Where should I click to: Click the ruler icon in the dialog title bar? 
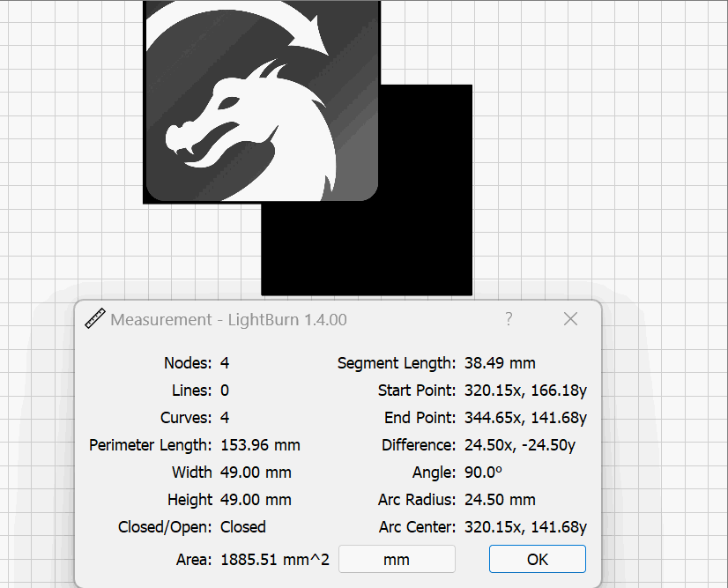(94, 318)
